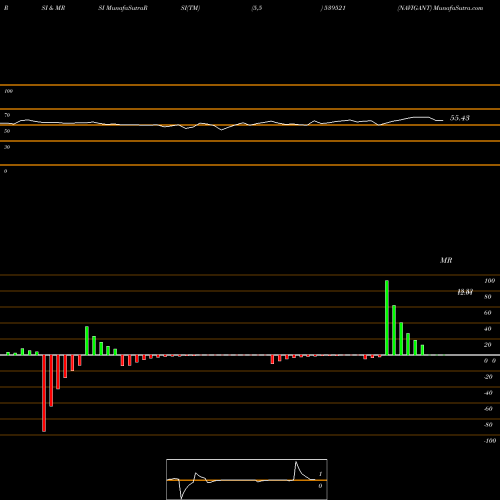
Task: Click the MR axis 80 label
Action: [x=488, y=297]
